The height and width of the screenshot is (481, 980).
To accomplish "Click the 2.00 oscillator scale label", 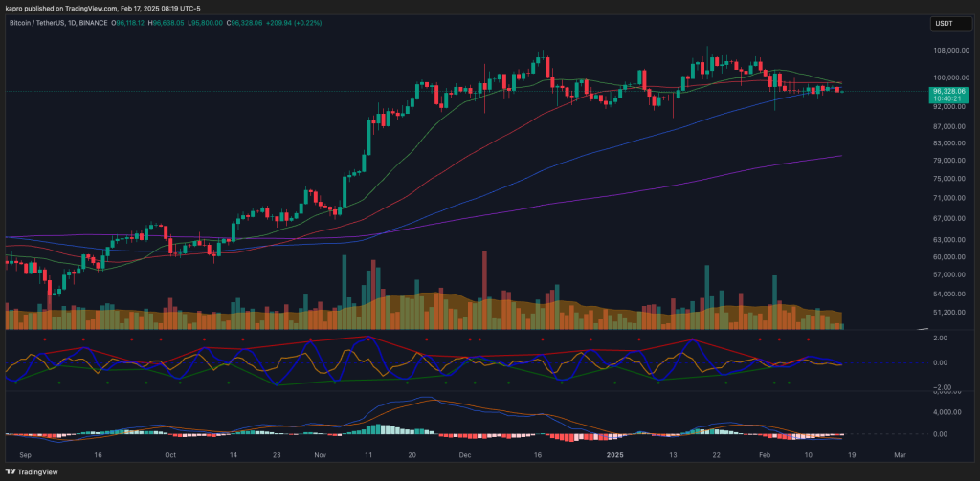I will click(x=941, y=338).
